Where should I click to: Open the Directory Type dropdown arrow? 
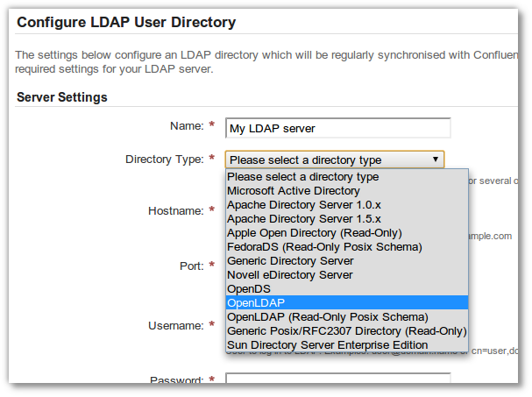(x=435, y=160)
